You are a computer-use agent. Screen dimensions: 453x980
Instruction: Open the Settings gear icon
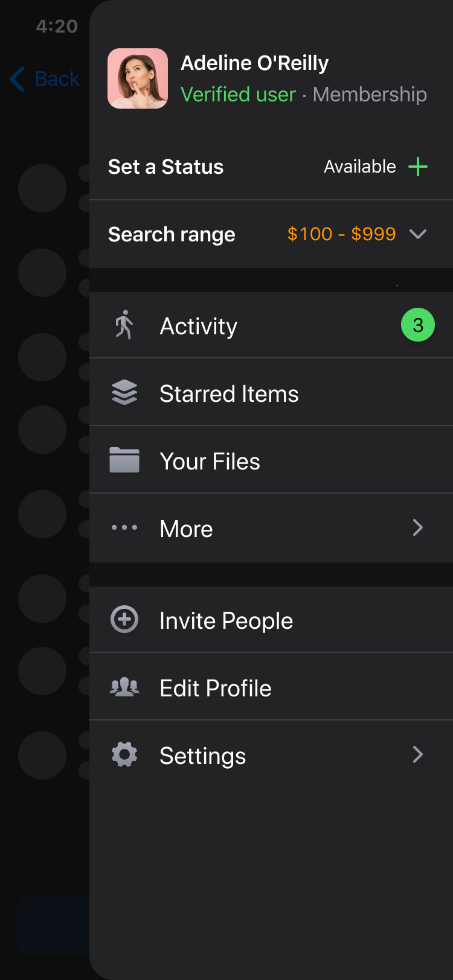point(124,754)
